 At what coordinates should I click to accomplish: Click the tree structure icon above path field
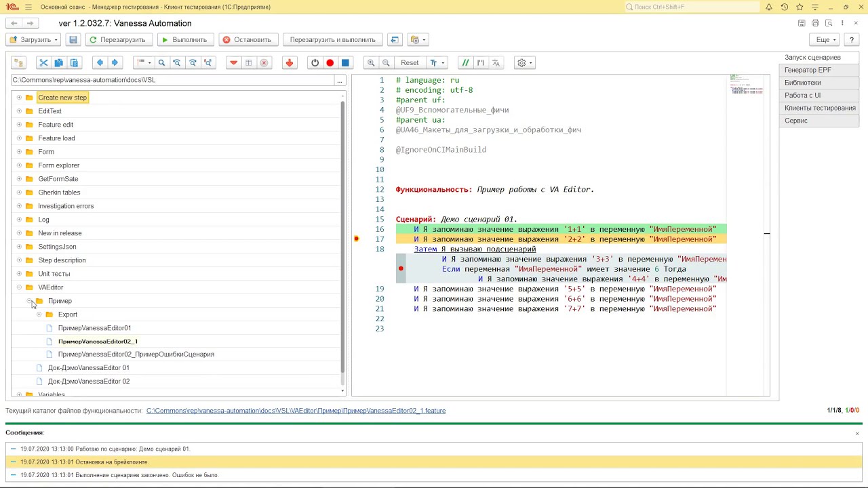[x=18, y=63]
